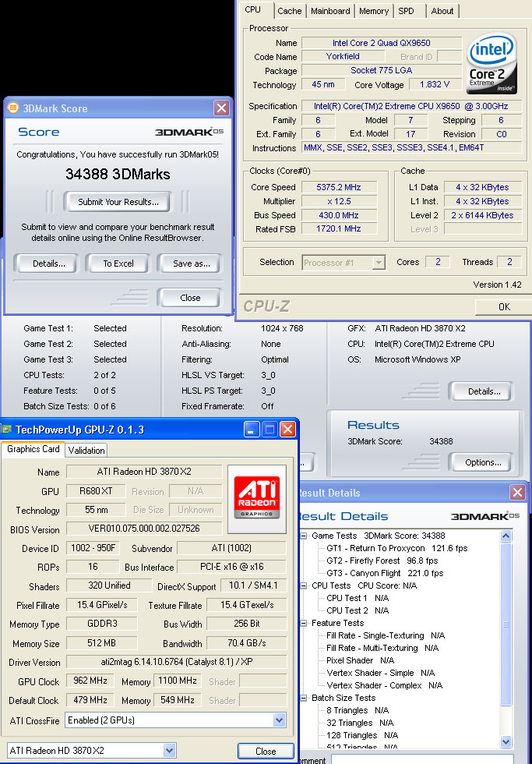The height and width of the screenshot is (764, 532).
Task: Open the ATI CrossFire dropdown in GPU-Z
Action: click(279, 720)
